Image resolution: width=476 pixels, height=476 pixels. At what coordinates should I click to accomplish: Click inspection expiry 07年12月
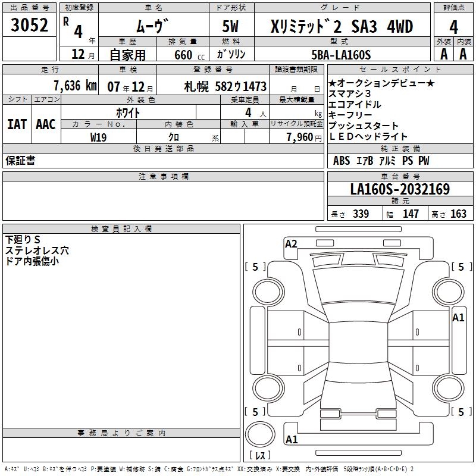(130, 87)
